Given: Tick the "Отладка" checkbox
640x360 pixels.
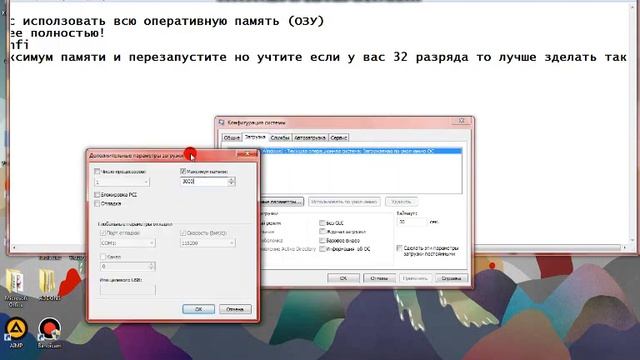Looking at the screenshot, I should coord(97,203).
